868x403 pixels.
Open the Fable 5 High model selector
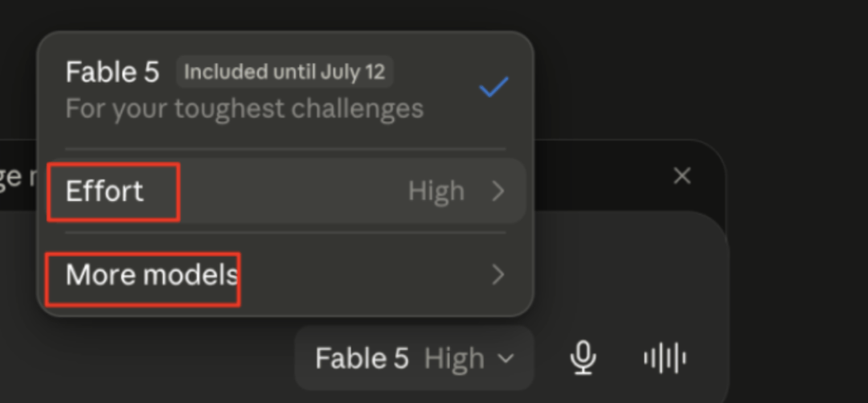[414, 358]
